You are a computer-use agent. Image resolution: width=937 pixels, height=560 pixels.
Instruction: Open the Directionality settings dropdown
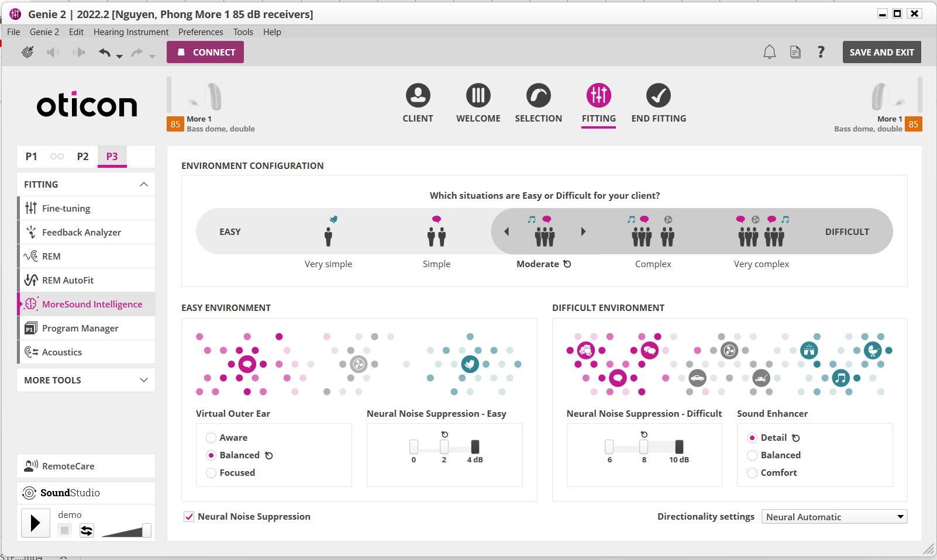click(x=834, y=517)
